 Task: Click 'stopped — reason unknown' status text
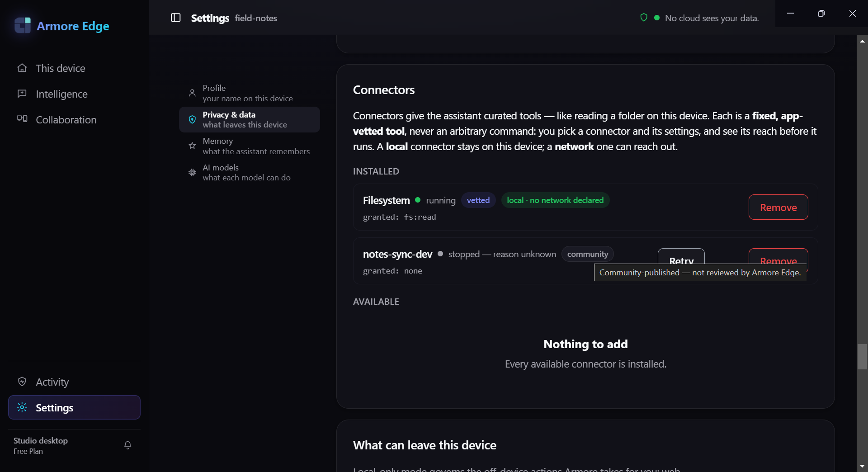point(502,254)
